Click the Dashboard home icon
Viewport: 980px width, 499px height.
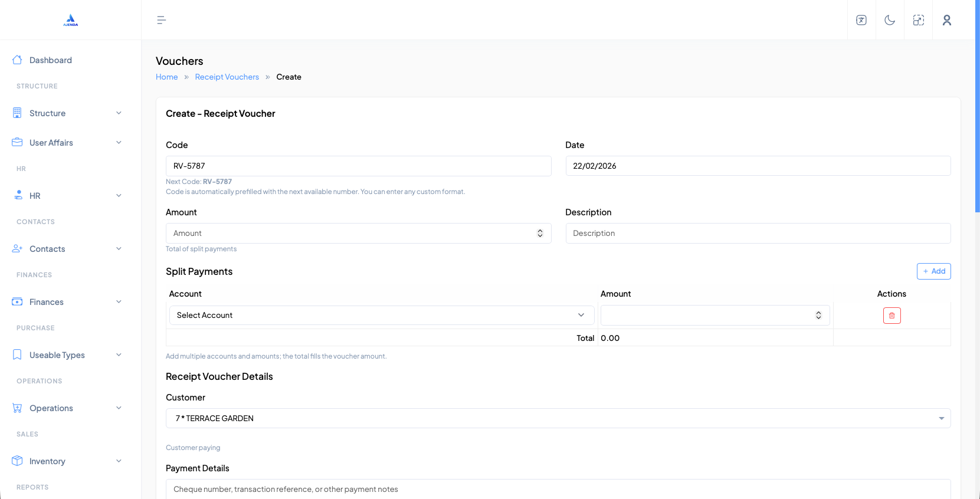tap(17, 60)
